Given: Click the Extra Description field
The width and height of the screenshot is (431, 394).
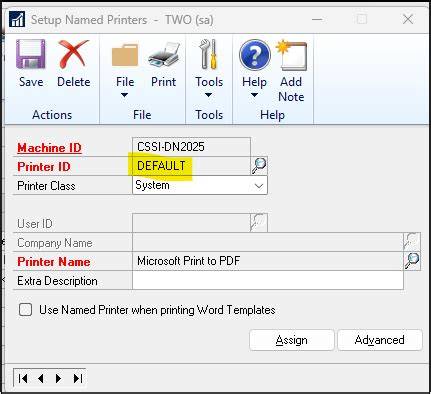Looking at the screenshot, I should [x=268, y=280].
